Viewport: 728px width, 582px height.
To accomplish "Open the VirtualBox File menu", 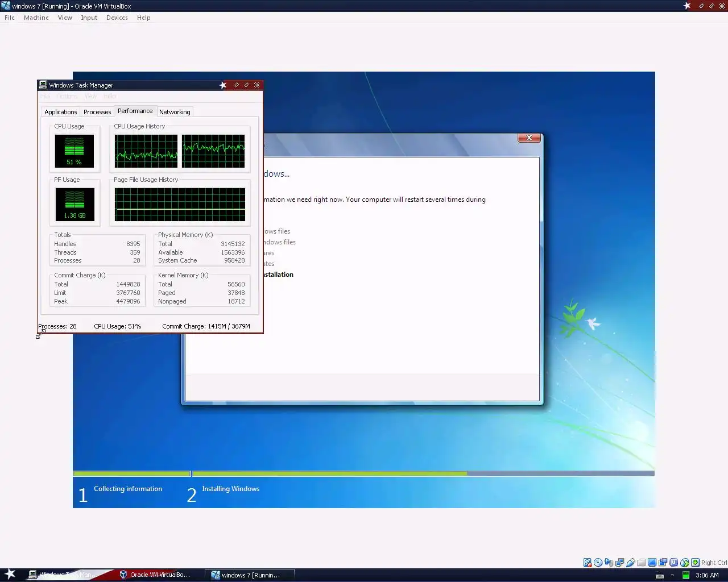I will (10, 18).
